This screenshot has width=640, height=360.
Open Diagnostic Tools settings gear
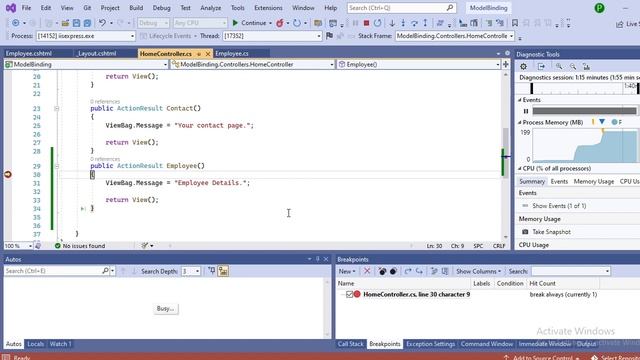[x=523, y=66]
